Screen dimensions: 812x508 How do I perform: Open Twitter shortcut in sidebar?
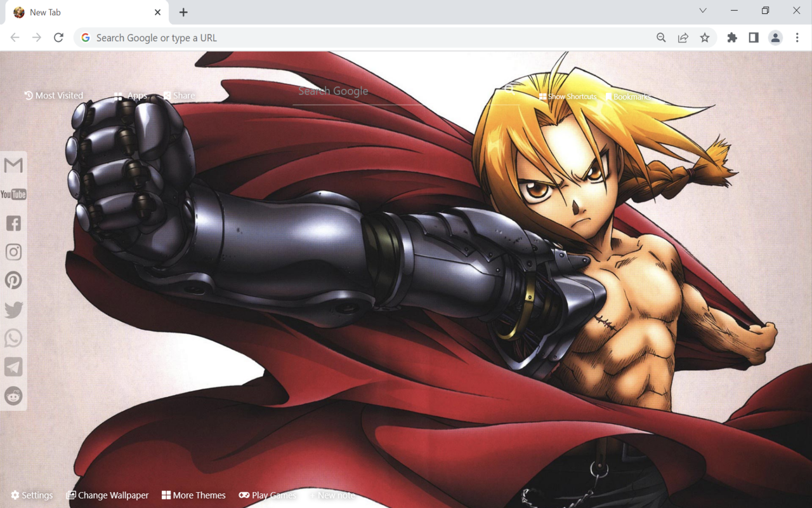coord(13,309)
